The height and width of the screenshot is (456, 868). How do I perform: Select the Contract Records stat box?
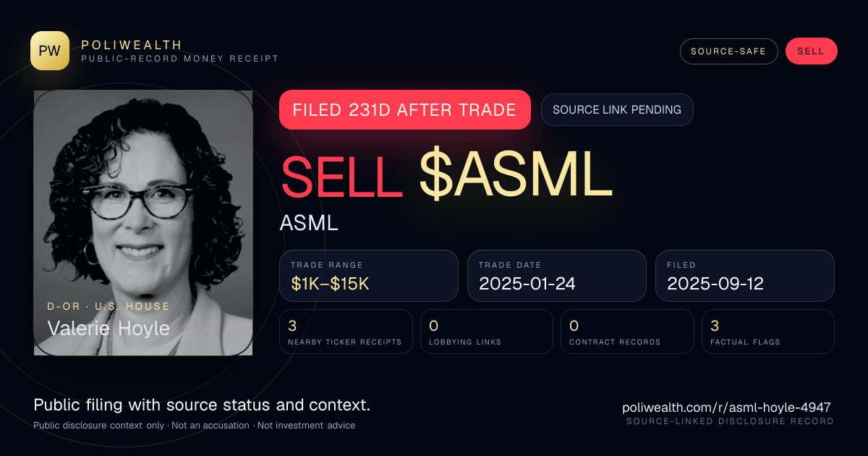click(627, 332)
